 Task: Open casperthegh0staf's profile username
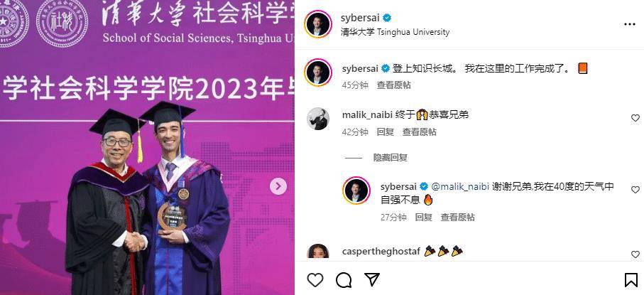tap(381, 252)
